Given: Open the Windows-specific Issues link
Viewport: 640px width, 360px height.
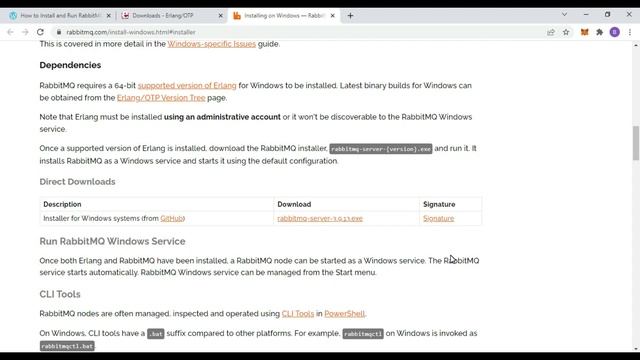Looking at the screenshot, I should tap(211, 44).
